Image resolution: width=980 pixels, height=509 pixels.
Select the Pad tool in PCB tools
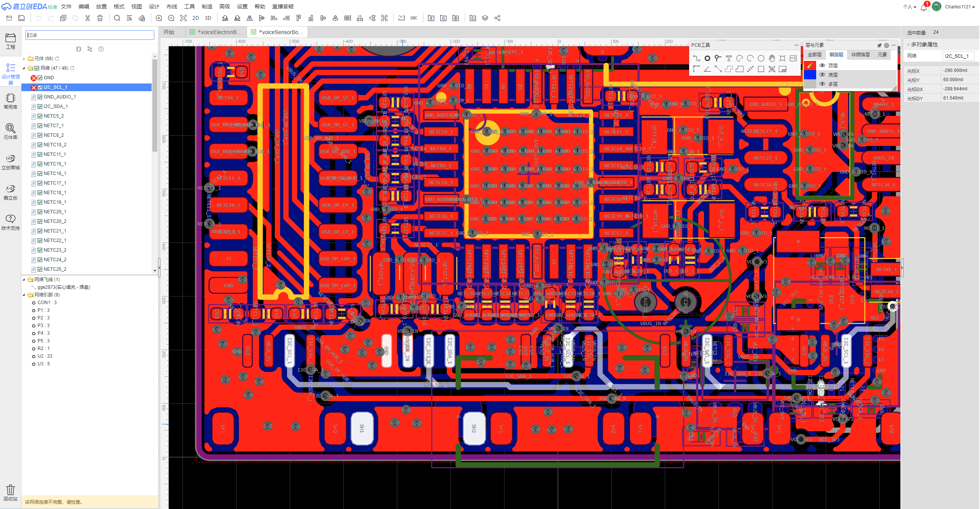pyautogui.click(x=707, y=58)
